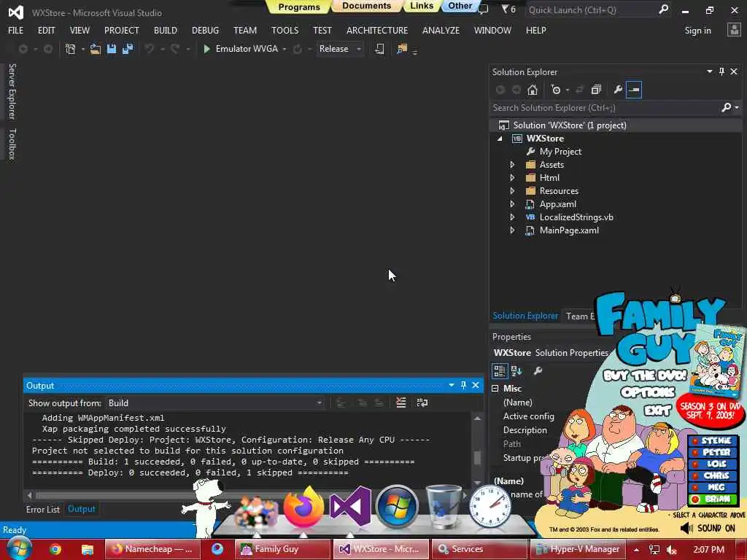Image resolution: width=747 pixels, height=560 pixels.
Task: Click Hyper-V Manager taskbar button
Action: pyautogui.click(x=578, y=549)
